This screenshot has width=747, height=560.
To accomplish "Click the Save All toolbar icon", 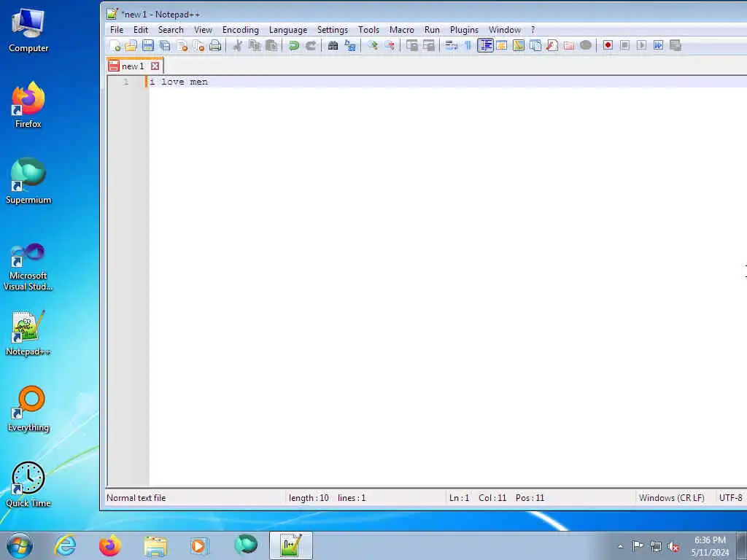I will click(x=165, y=46).
